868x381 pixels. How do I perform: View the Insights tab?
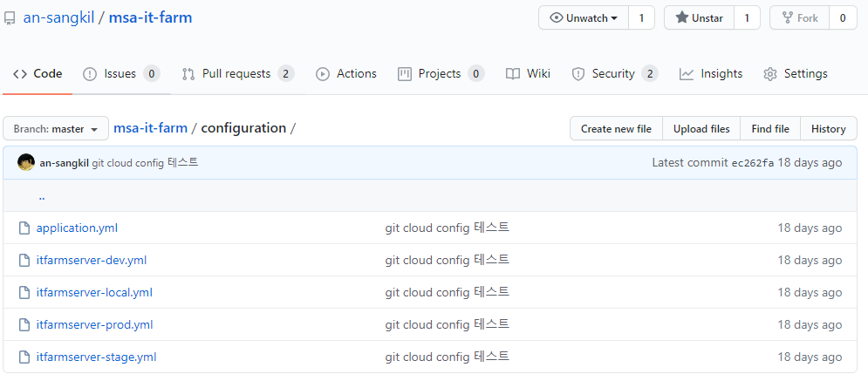pyautogui.click(x=711, y=73)
